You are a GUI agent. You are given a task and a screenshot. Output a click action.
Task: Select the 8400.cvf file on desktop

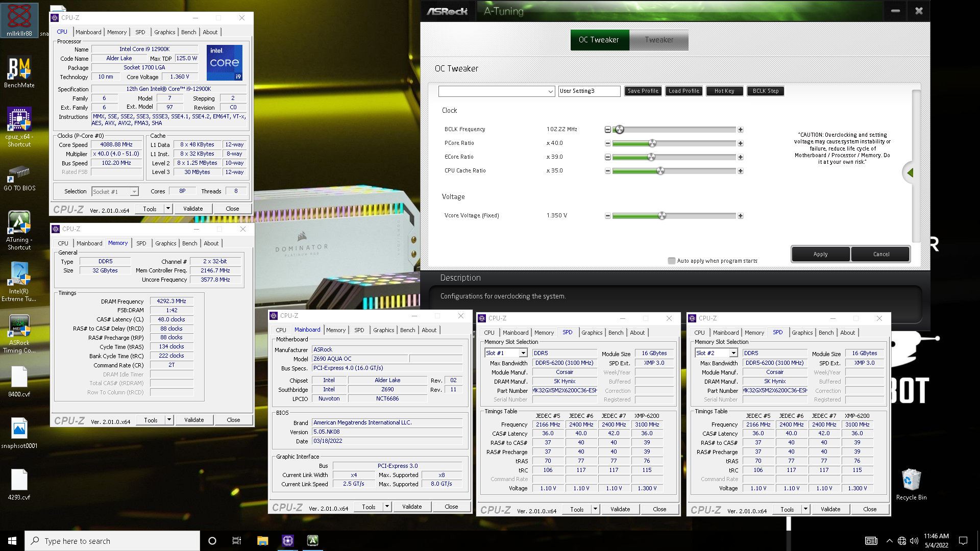click(19, 382)
